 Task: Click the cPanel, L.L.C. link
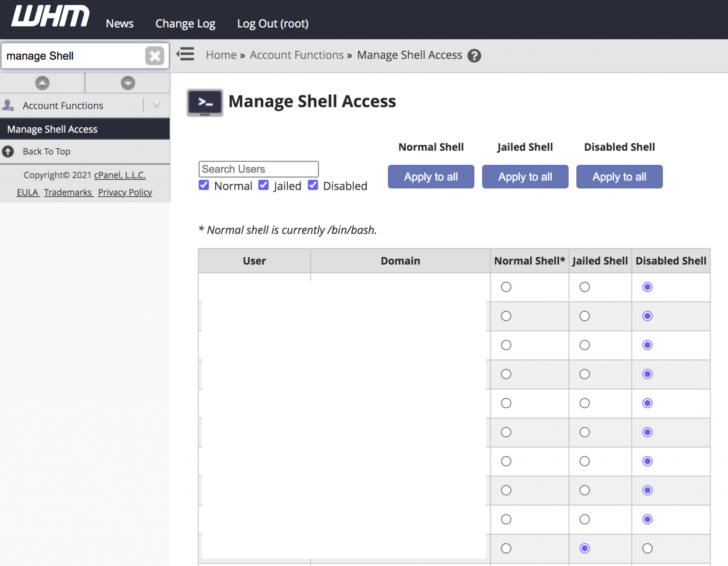(120, 175)
